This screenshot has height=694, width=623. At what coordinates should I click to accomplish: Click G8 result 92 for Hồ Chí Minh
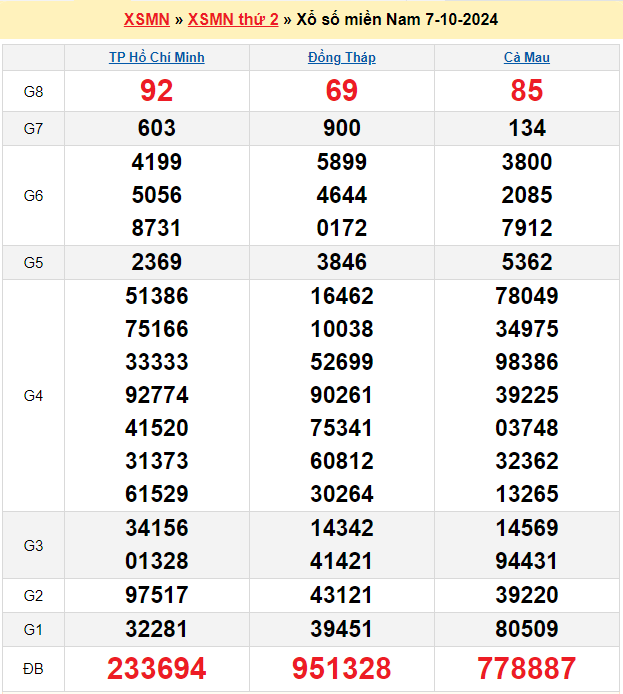[x=157, y=91]
